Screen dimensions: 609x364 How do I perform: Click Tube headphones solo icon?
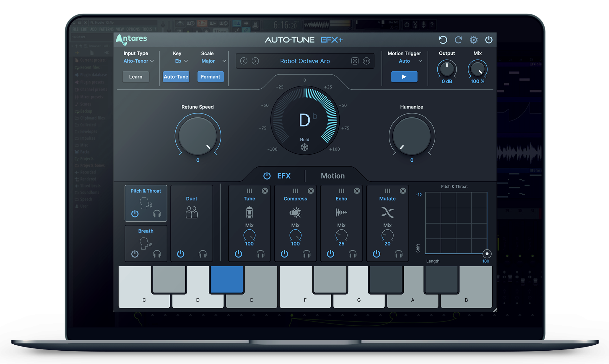[260, 254]
